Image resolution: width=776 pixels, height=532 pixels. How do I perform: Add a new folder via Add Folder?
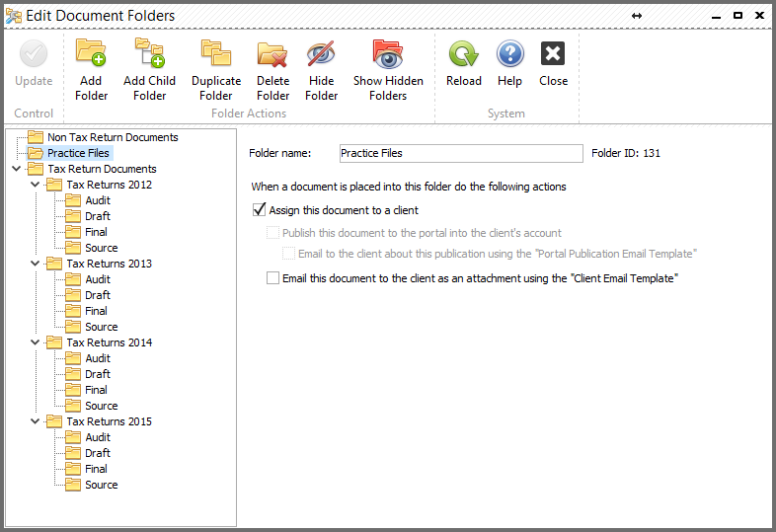click(x=91, y=70)
